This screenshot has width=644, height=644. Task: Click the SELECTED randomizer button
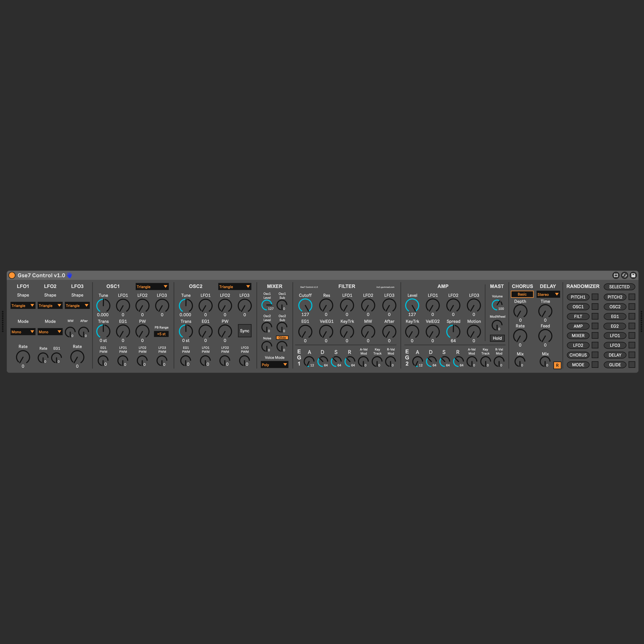(619, 287)
